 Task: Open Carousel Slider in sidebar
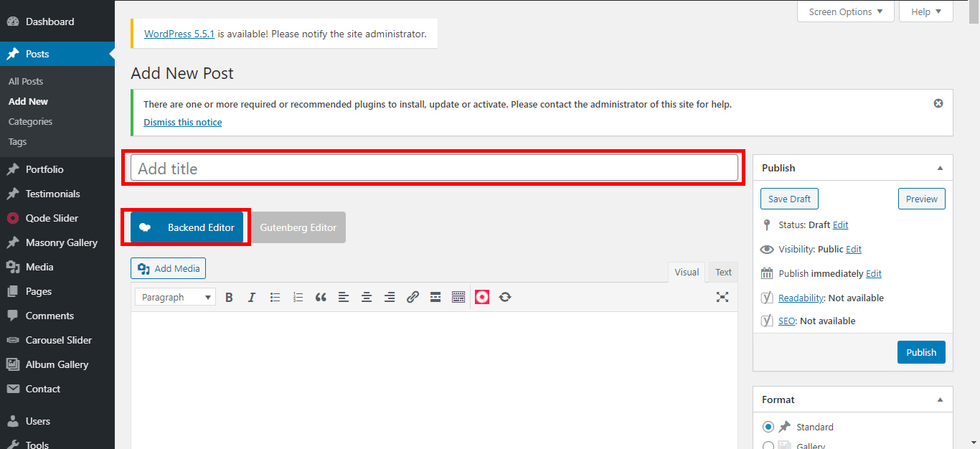[x=57, y=340]
